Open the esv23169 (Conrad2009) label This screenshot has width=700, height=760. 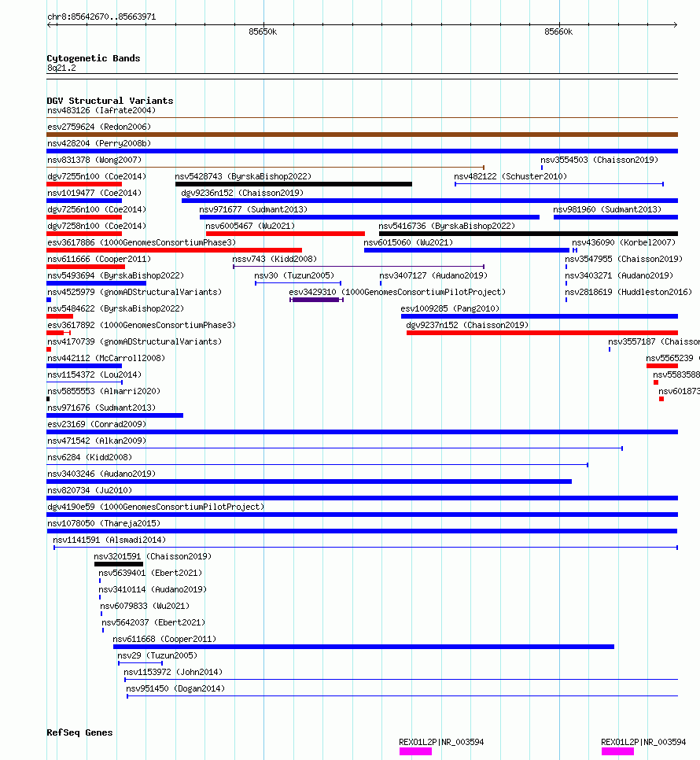97,423
